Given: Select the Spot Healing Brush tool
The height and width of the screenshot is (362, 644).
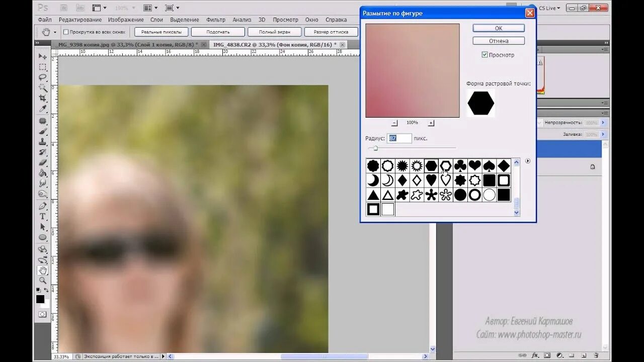Looking at the screenshot, I should click(42, 121).
